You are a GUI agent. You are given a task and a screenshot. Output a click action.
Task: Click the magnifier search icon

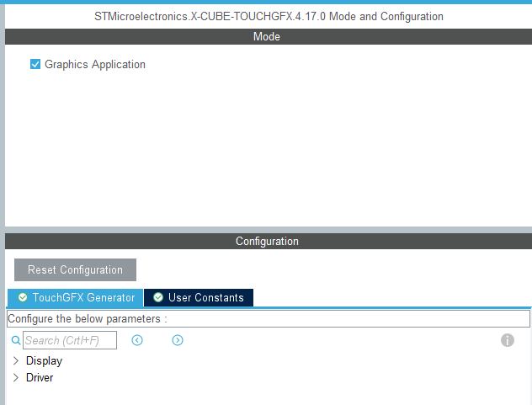coord(16,340)
